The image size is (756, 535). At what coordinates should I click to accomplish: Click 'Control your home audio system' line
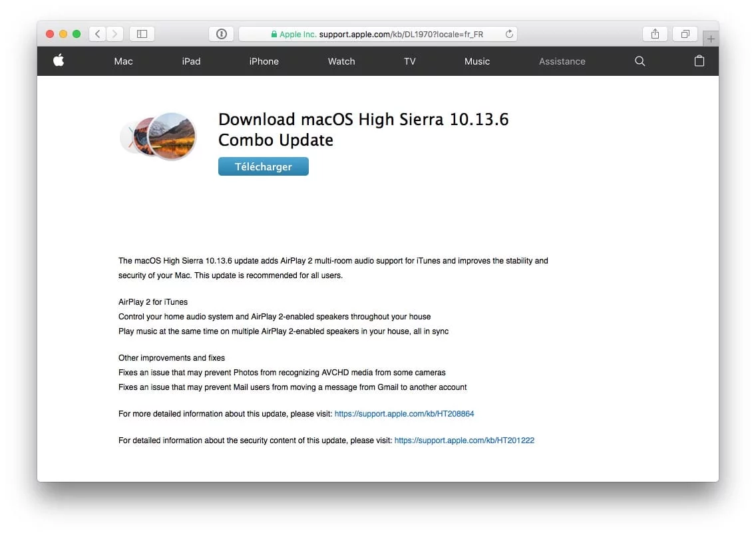[274, 317]
